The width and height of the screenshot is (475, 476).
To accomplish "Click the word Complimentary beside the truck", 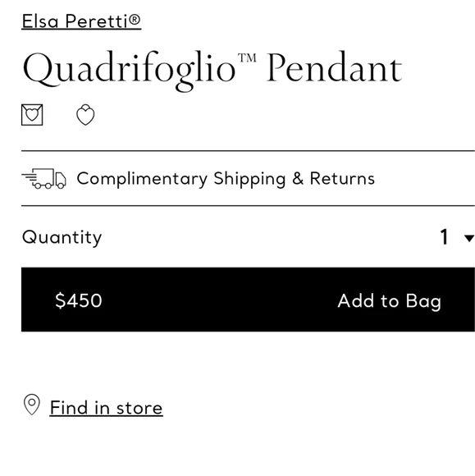I will tap(142, 179).
